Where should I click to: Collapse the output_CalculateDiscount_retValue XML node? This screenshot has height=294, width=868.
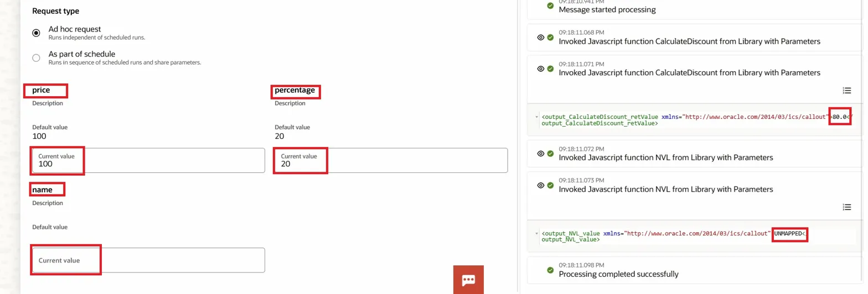click(536, 117)
